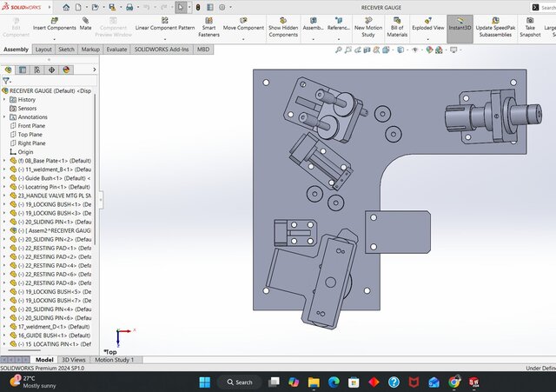556x392 pixels.
Task: Click Take Snapshot
Action: (530, 27)
